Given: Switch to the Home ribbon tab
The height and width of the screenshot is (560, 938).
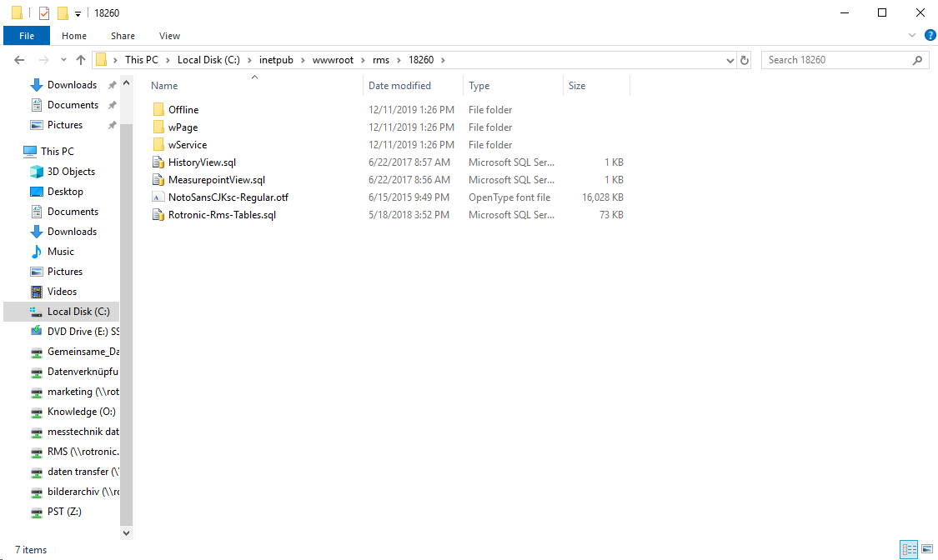Looking at the screenshot, I should click(x=74, y=36).
